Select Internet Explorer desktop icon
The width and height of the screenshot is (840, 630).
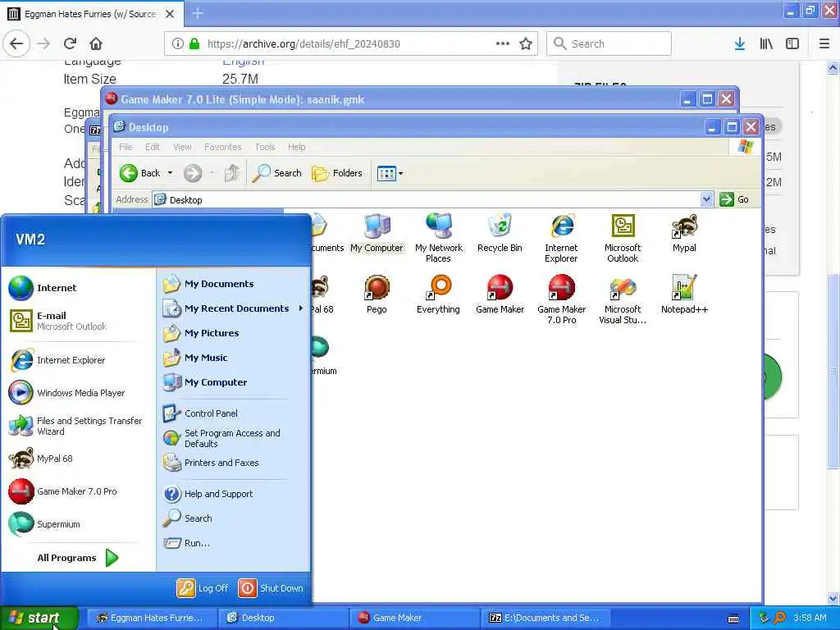pos(561,238)
